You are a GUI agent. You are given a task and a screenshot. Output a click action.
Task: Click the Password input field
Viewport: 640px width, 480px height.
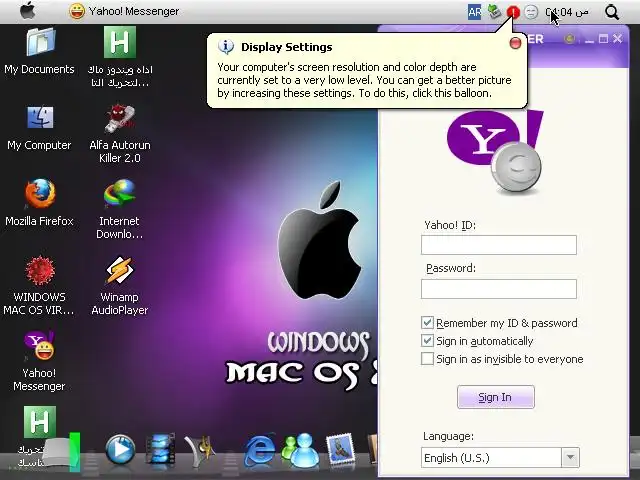tap(499, 289)
